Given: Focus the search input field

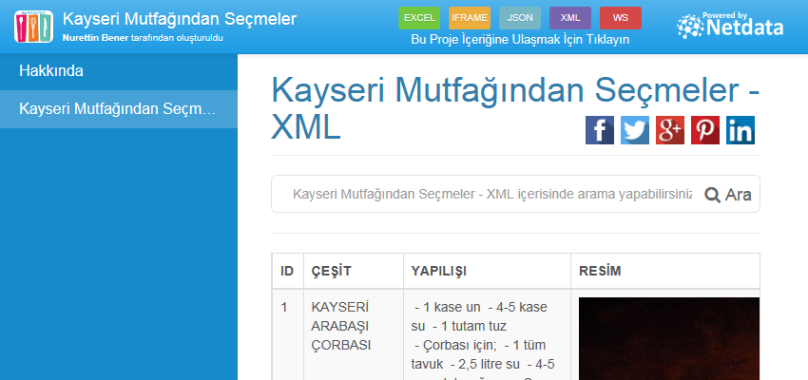Looking at the screenshot, I should pyautogui.click(x=492, y=194).
